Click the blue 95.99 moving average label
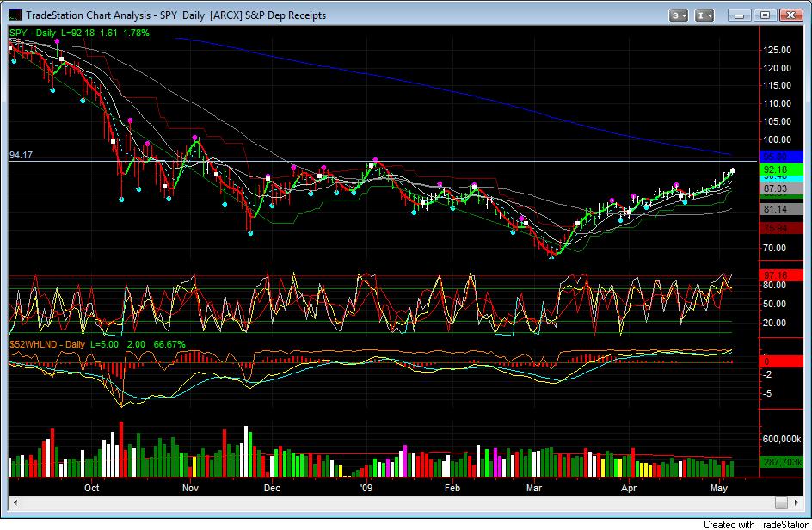812x530 pixels. [781, 157]
